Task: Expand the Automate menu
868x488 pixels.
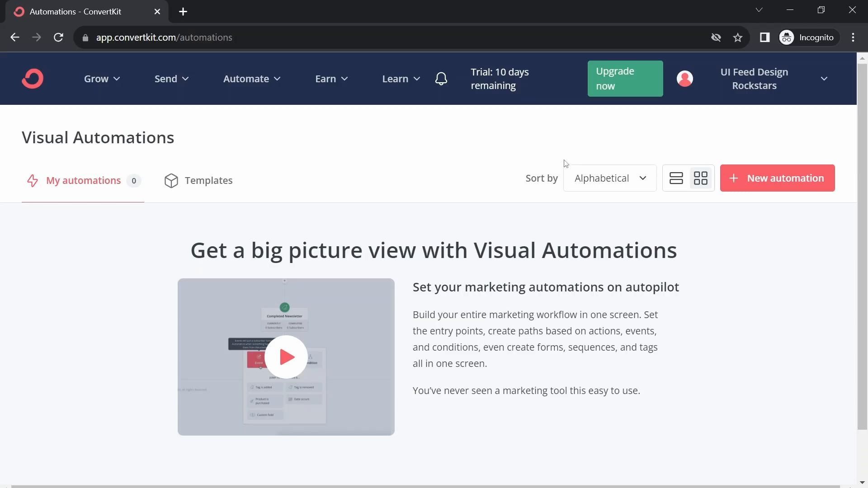Action: (251, 79)
